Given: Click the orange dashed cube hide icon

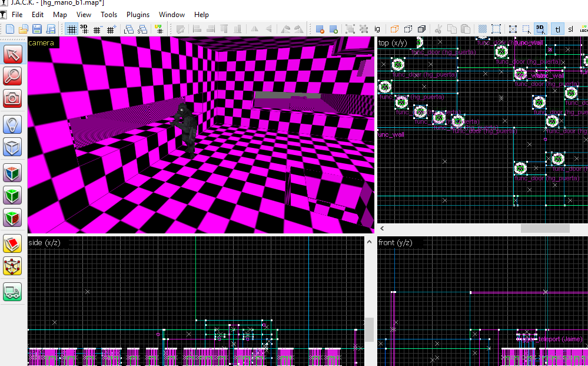Looking at the screenshot, I should click(x=394, y=29).
